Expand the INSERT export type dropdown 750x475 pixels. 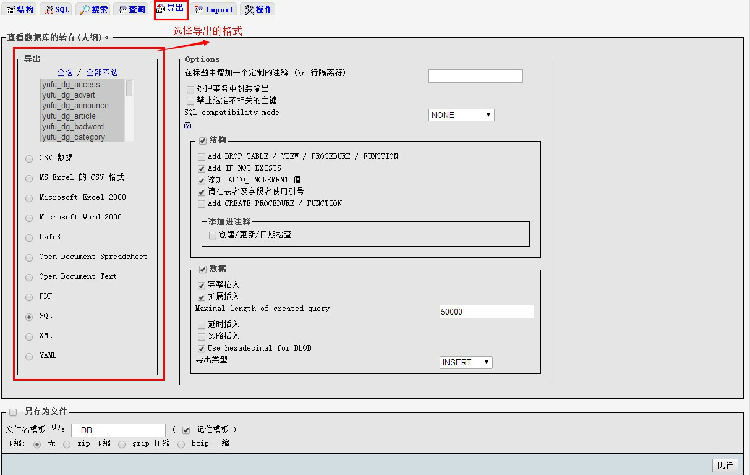(x=465, y=362)
